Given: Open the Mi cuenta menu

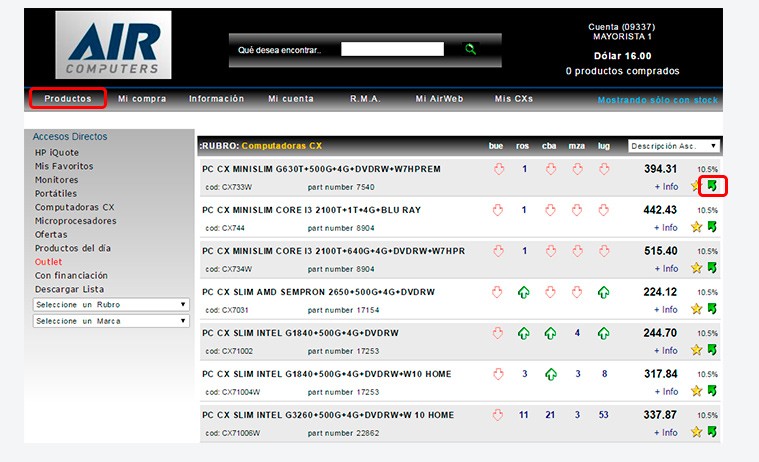Looking at the screenshot, I should 291,98.
